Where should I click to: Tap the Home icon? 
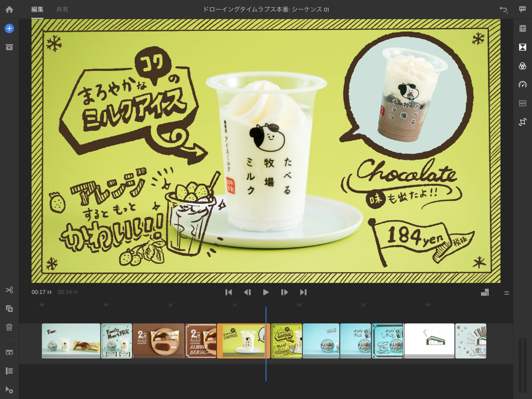coord(9,10)
